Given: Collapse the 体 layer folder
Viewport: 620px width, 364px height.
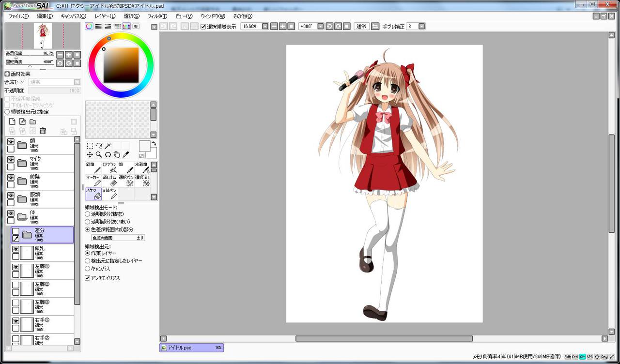Looking at the screenshot, I should click(x=22, y=217).
